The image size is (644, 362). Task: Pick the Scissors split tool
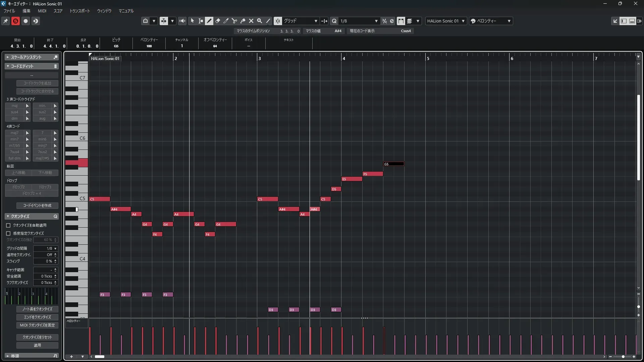(234, 21)
